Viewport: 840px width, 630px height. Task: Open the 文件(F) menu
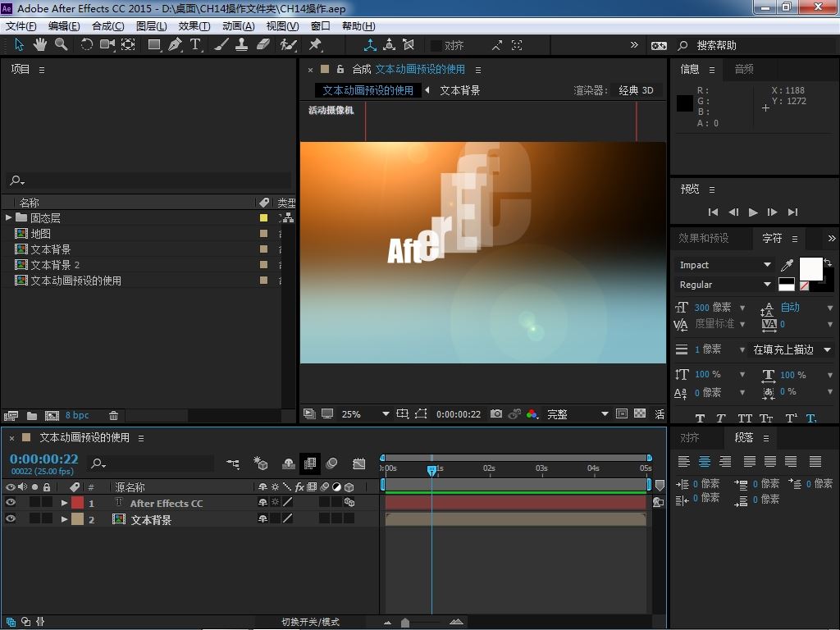coord(21,25)
